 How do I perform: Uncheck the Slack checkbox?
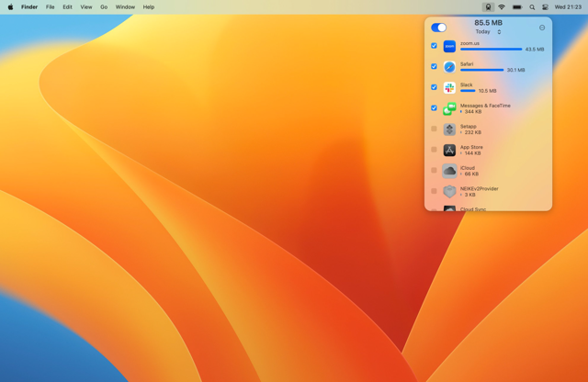coord(434,87)
